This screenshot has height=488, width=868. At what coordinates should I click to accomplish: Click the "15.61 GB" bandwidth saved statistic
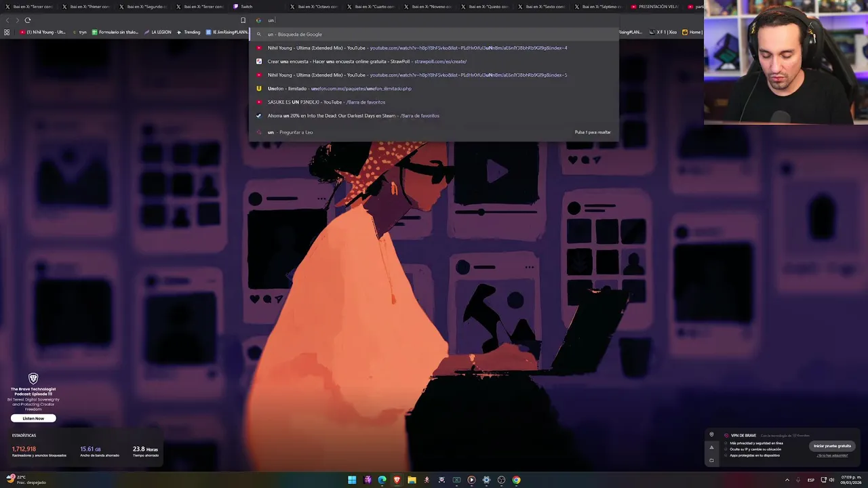click(90, 449)
